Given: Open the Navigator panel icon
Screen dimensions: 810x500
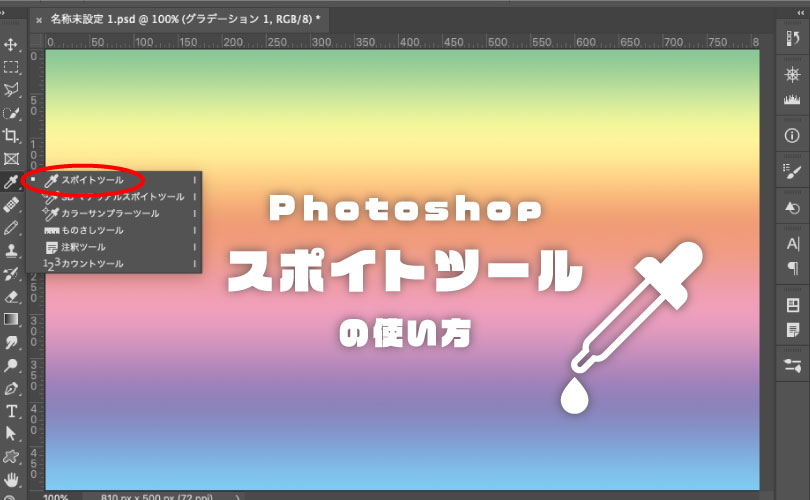Looking at the screenshot, I should 792,75.
